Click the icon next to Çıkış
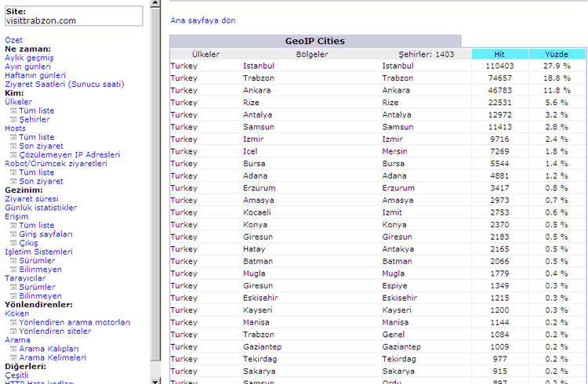Viewport: 588px width, 384px height. pyautogui.click(x=13, y=243)
